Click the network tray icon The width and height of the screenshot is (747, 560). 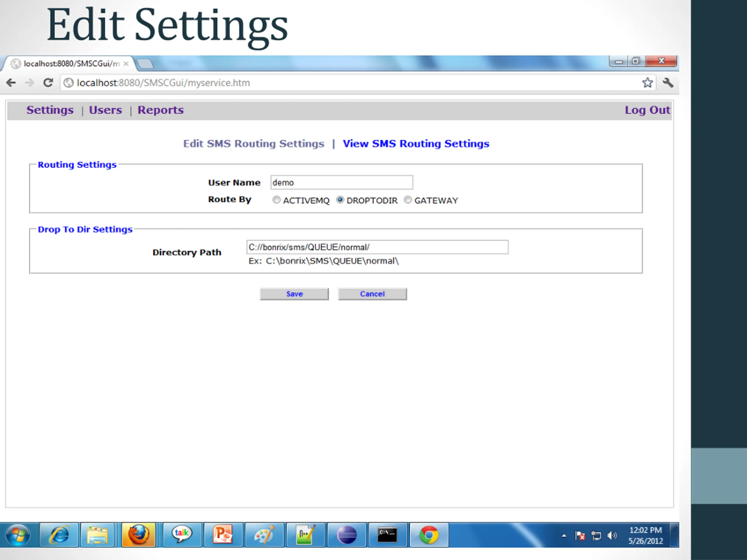596,536
